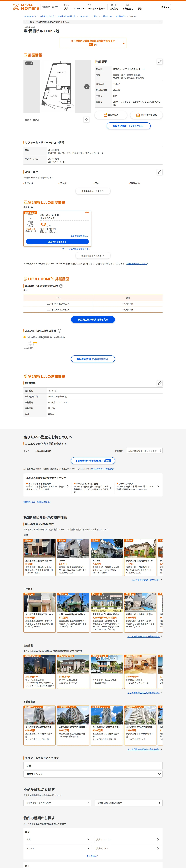The height and width of the screenshot is (868, 186).
Task: Open 不動産アーカイブ next to the logo
Action: [50, 7]
